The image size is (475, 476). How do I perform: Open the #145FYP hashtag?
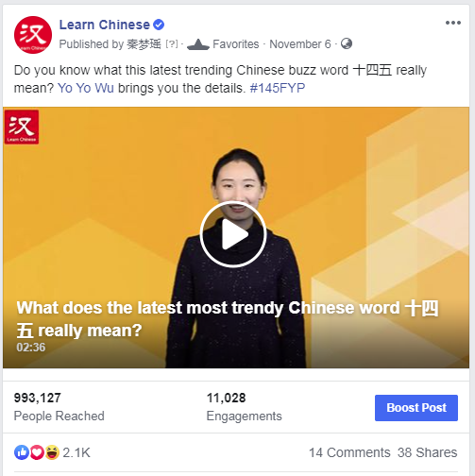pos(278,88)
